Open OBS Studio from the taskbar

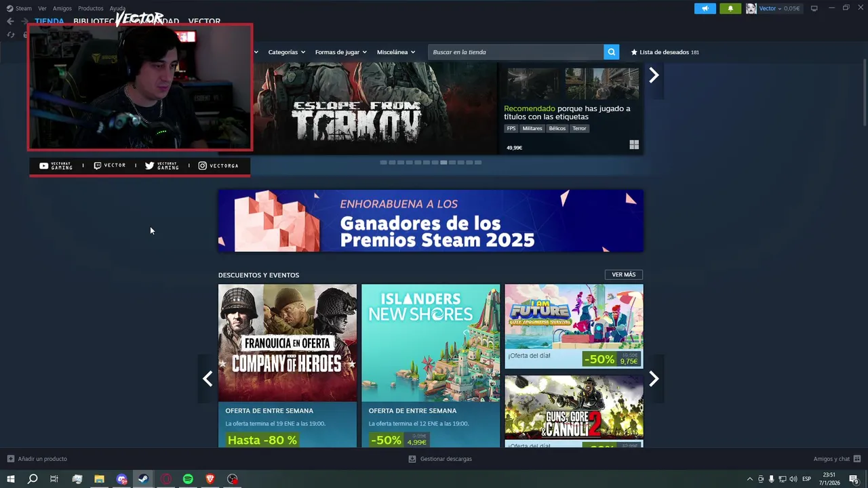pos(233,479)
